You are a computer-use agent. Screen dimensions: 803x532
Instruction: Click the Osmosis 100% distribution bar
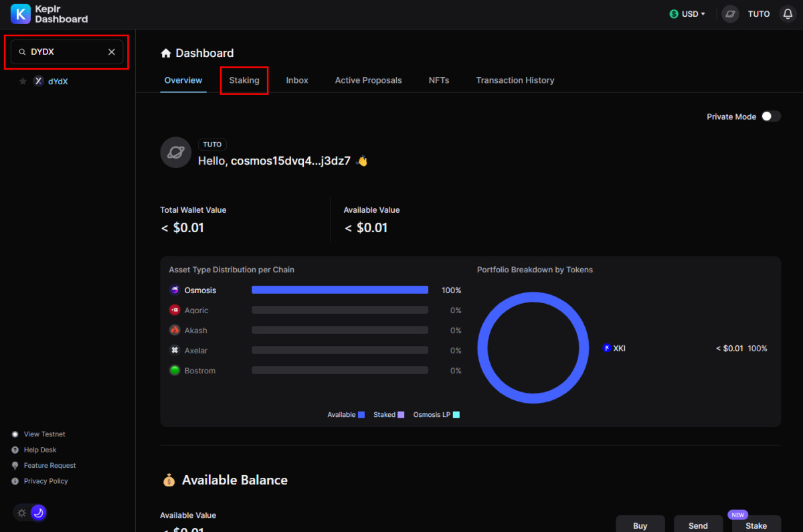coord(340,290)
